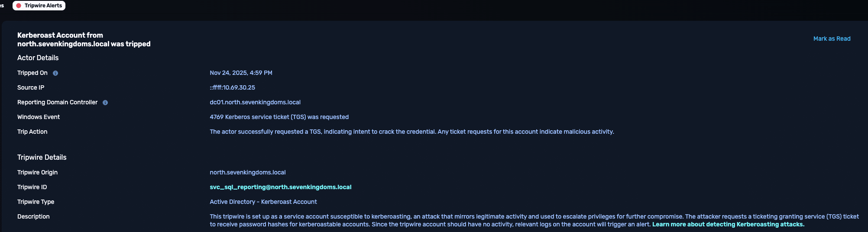
Task: Click info icon next to Reporting Domain Controller
Action: [105, 103]
